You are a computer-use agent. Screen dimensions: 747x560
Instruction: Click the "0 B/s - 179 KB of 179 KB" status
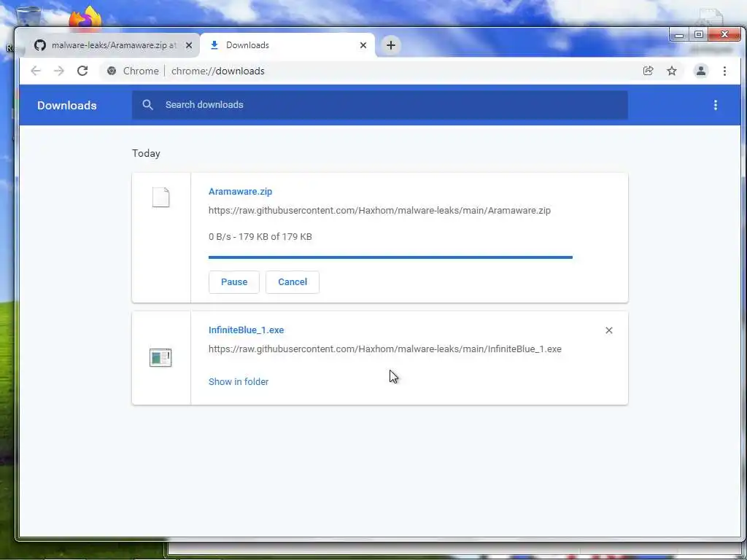click(x=260, y=237)
